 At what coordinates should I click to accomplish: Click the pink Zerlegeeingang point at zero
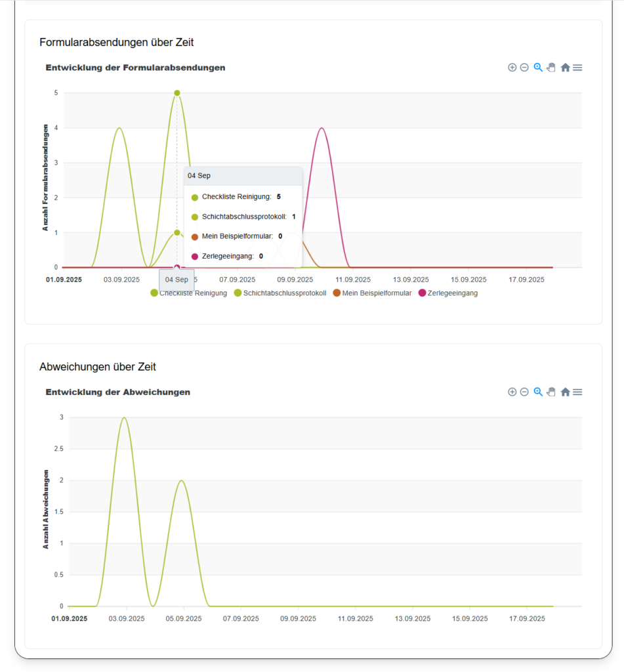(177, 267)
